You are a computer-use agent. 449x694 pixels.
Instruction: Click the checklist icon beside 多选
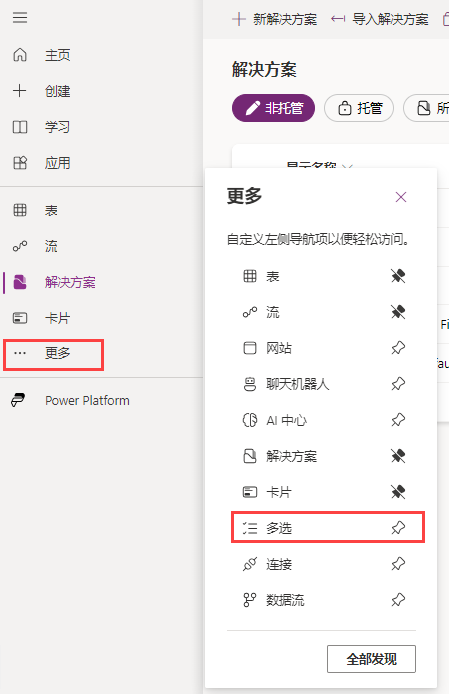[250, 528]
